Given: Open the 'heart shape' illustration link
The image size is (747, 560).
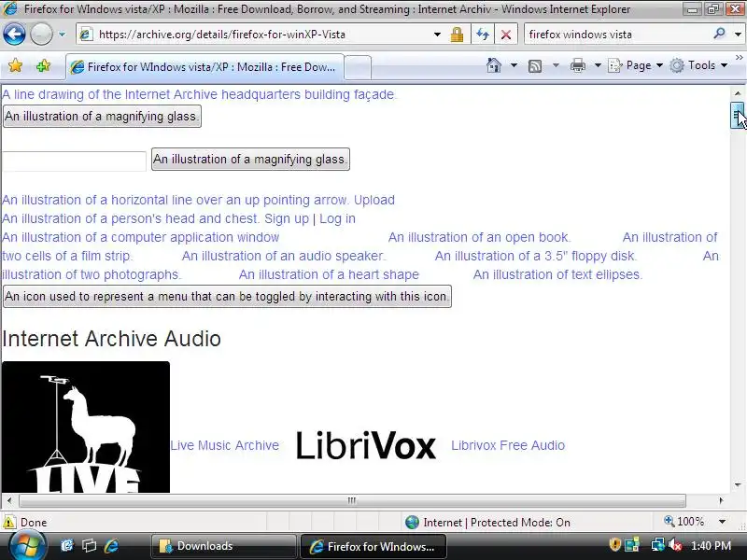Looking at the screenshot, I should [x=329, y=274].
